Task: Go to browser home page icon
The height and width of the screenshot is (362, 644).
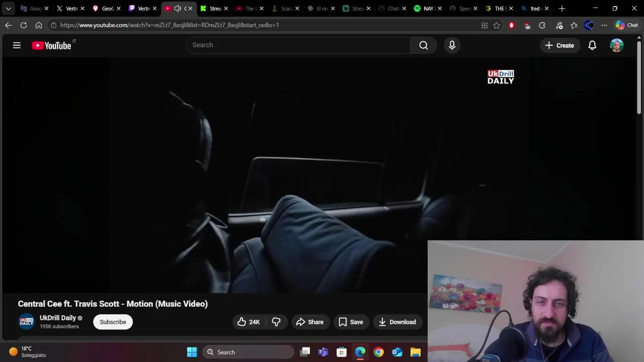Action: coord(39,25)
